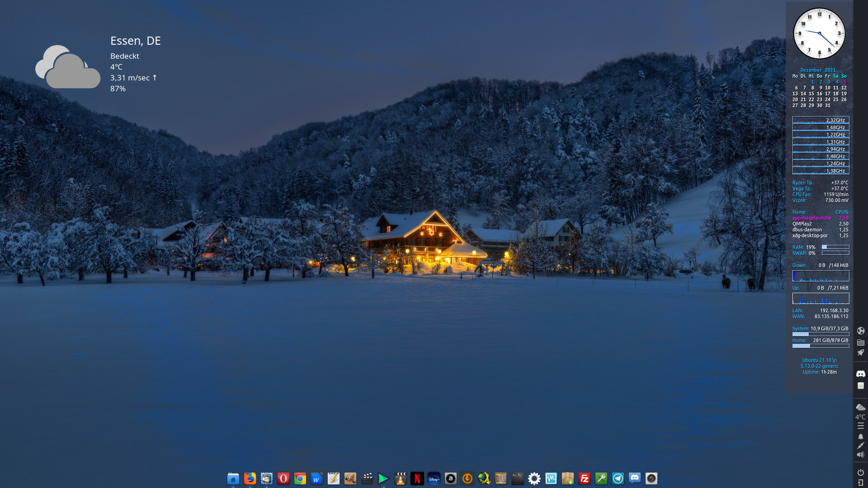Open system settings gear from the dock

pyautogui.click(x=534, y=479)
